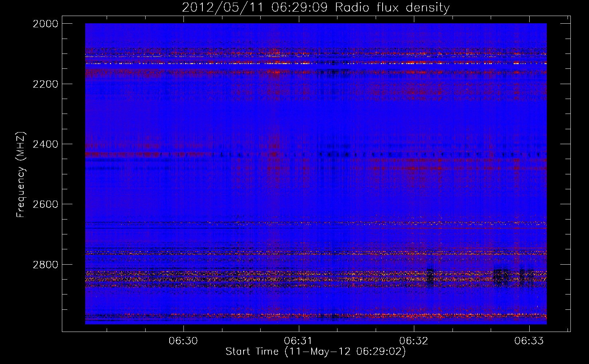
Task: Click the 2800 frequency tick label
Action: click(46, 265)
